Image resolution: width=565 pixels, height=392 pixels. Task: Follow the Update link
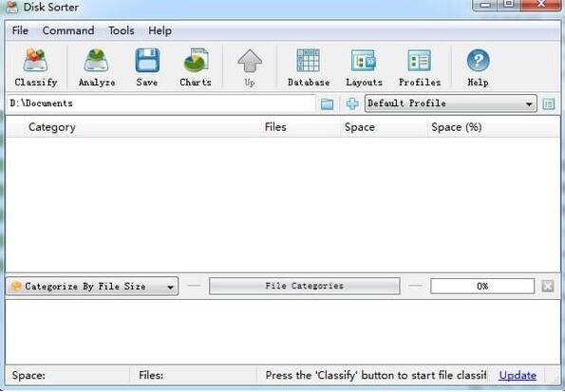518,376
